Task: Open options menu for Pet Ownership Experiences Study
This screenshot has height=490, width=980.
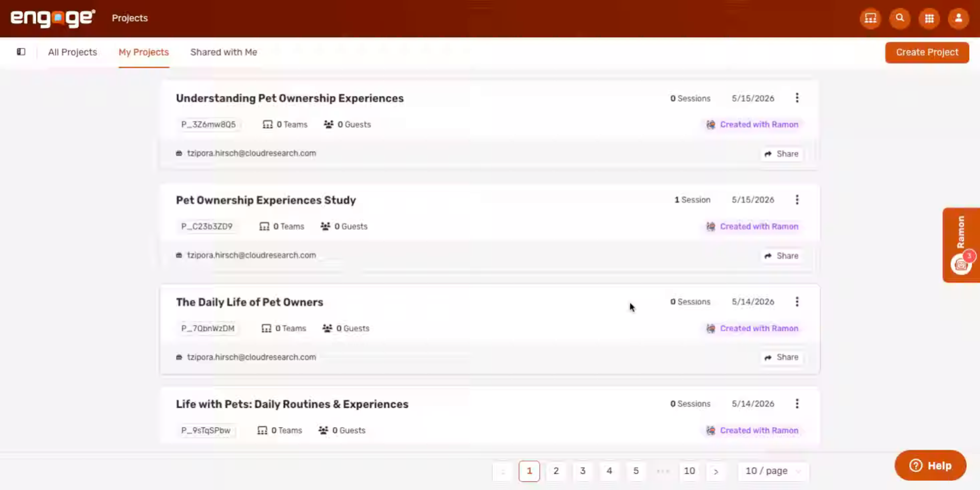Action: coord(797,200)
